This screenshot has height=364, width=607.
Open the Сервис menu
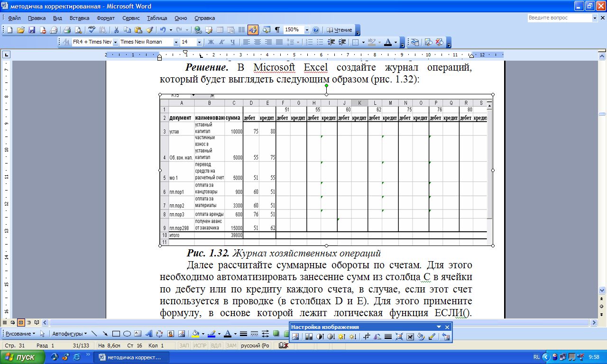tap(131, 18)
